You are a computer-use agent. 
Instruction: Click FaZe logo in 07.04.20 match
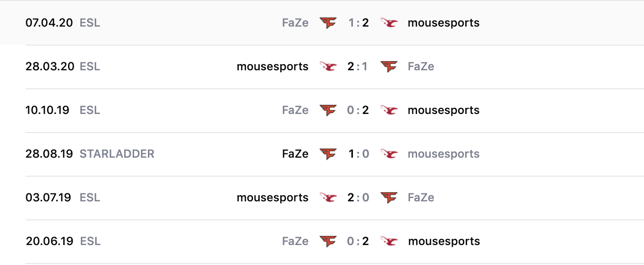coord(328,23)
